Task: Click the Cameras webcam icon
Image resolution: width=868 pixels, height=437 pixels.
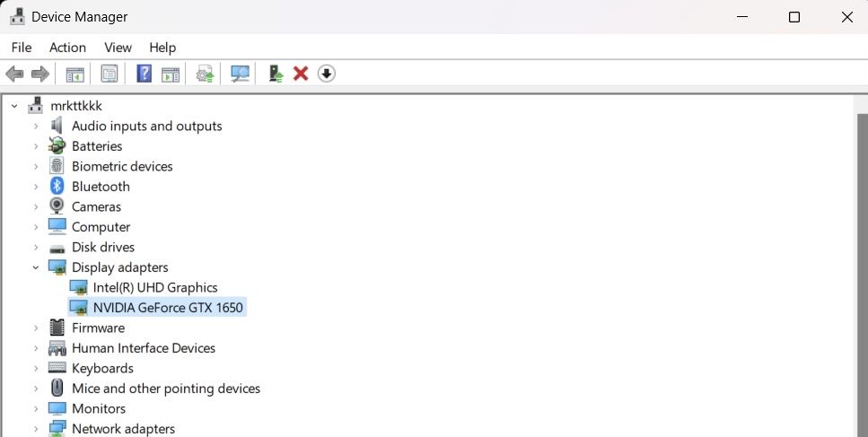Action: pos(57,206)
